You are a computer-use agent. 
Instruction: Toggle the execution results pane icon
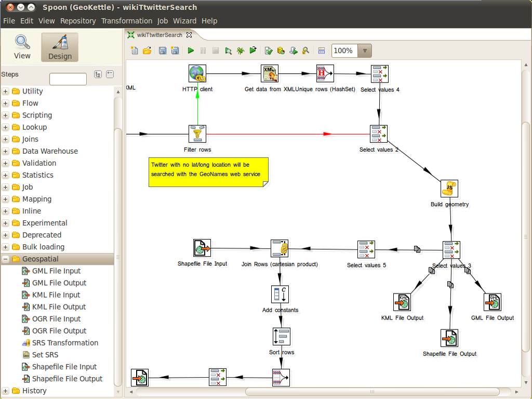click(x=321, y=50)
